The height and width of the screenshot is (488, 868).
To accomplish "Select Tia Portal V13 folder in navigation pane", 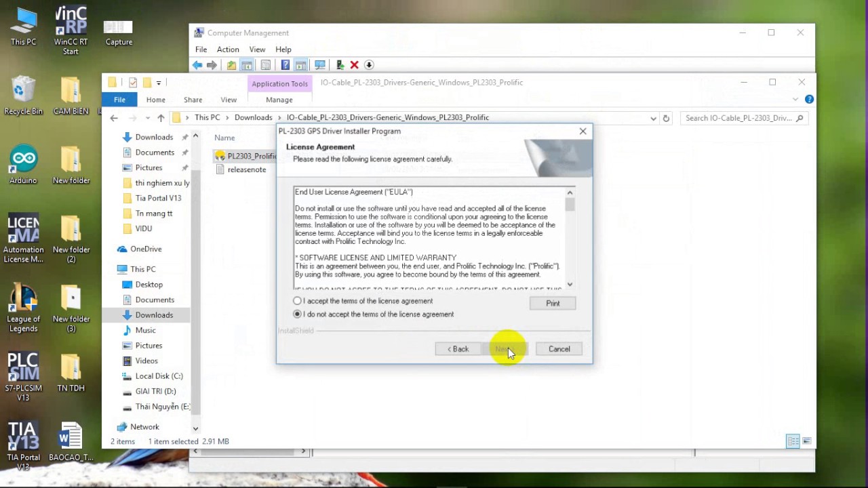I will (158, 198).
